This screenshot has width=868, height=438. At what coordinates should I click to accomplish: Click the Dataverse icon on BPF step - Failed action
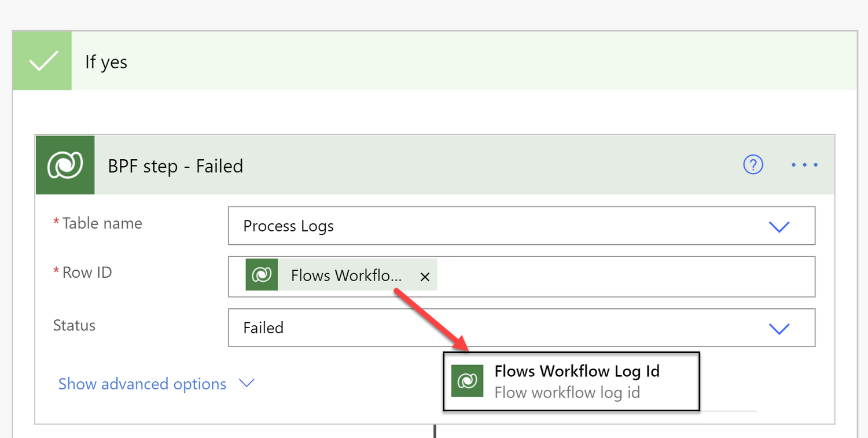[x=65, y=164]
